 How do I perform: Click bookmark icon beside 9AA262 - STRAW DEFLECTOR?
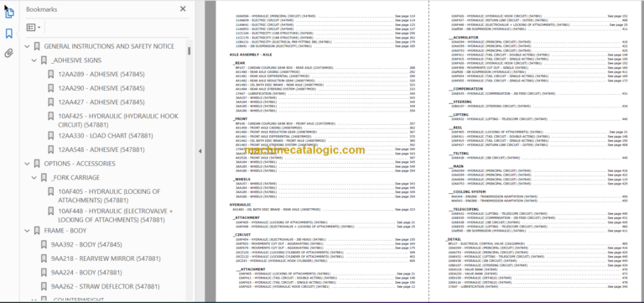pyautogui.click(x=44, y=286)
